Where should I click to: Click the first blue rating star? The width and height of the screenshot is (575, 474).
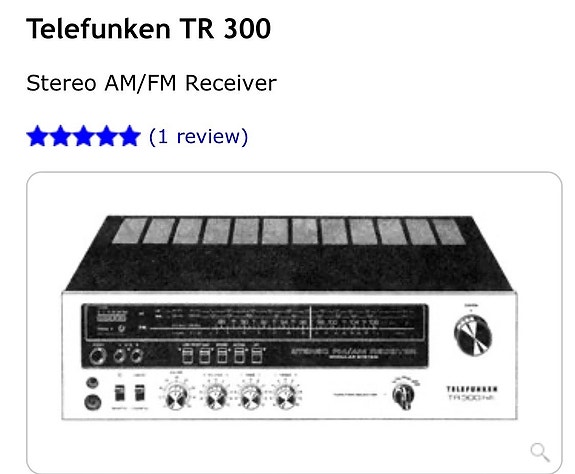point(37,136)
